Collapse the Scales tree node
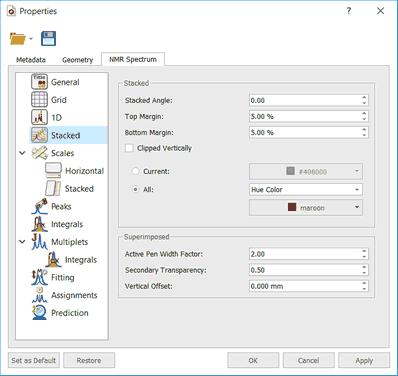The width and height of the screenshot is (398, 376). point(22,153)
